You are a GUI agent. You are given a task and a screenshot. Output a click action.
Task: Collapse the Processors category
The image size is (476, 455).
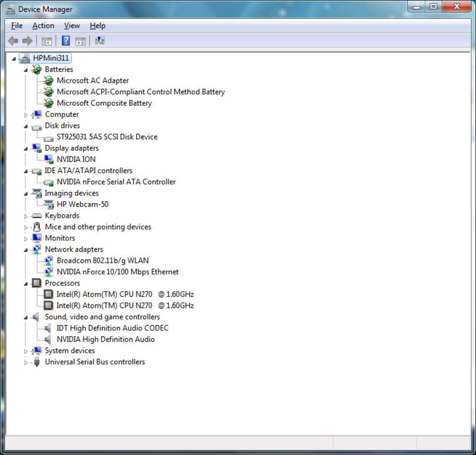point(26,284)
